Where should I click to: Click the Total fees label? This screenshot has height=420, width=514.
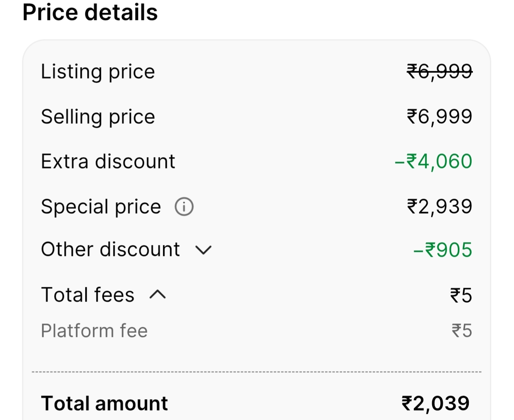(x=88, y=295)
